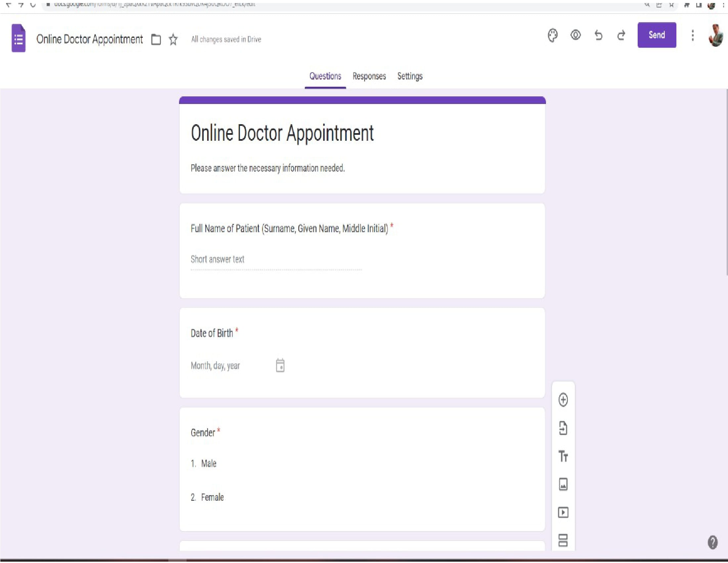
Task: Preview the form with eye icon
Action: click(575, 35)
